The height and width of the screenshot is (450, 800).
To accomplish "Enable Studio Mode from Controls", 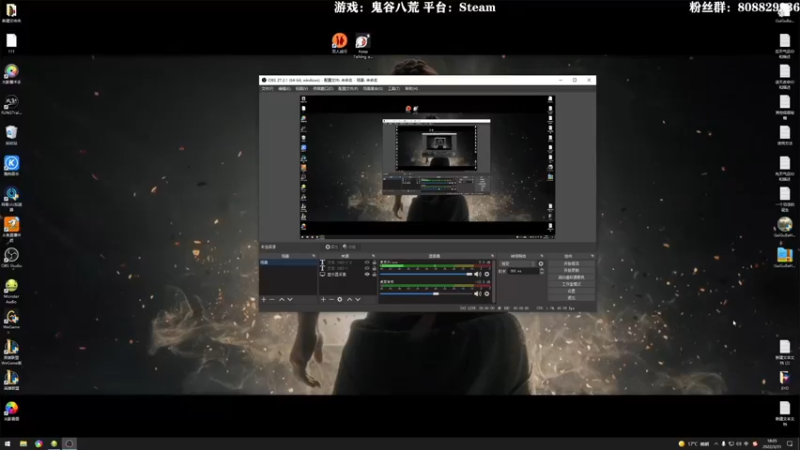I will [571, 284].
